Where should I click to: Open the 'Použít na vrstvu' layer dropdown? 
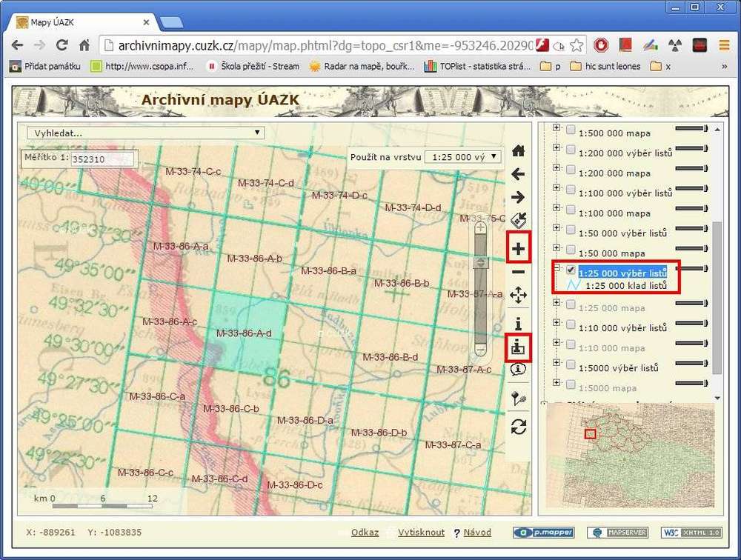[x=464, y=157]
